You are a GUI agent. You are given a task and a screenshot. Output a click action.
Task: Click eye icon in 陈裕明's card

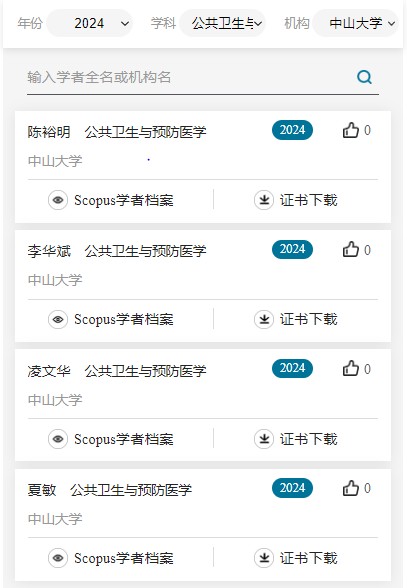[58, 200]
